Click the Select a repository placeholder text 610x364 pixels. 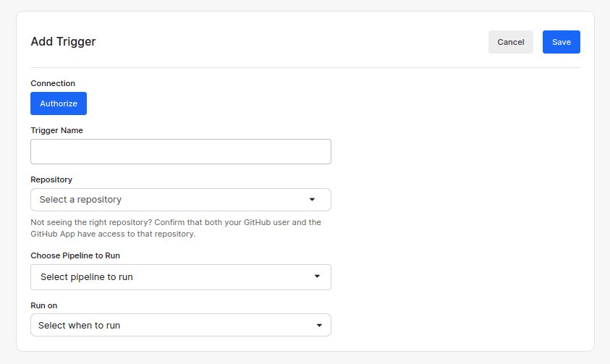(80, 200)
